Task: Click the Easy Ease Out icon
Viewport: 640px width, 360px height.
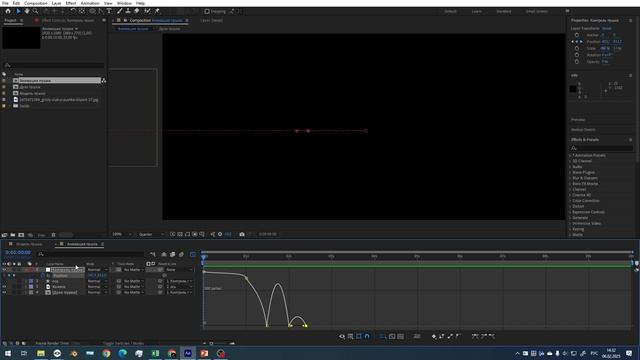Action: 491,336
